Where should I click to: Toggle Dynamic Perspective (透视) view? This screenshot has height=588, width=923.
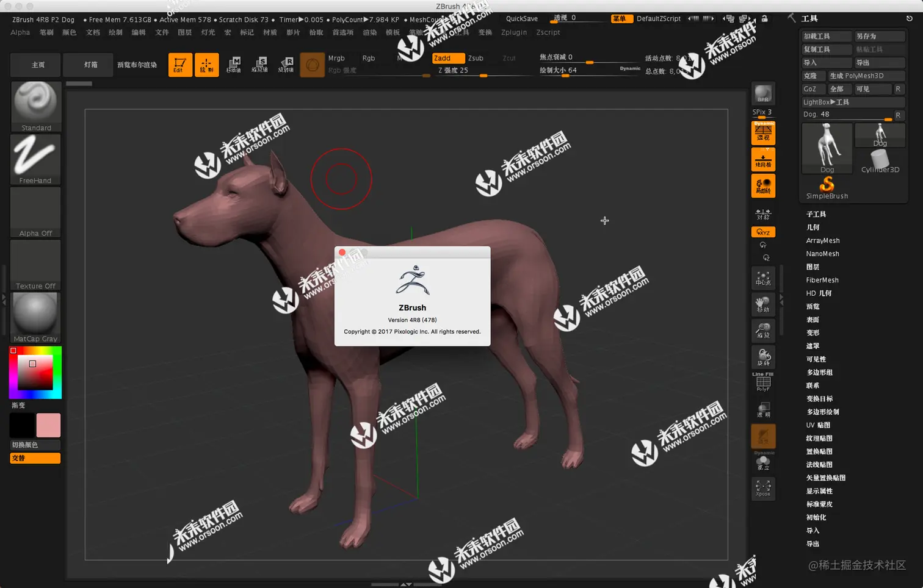click(x=763, y=133)
